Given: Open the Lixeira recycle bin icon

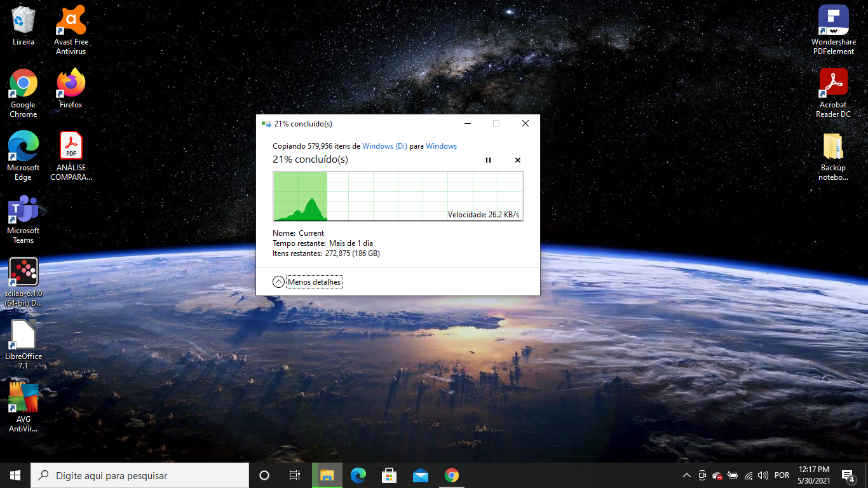Looking at the screenshot, I should point(24,25).
